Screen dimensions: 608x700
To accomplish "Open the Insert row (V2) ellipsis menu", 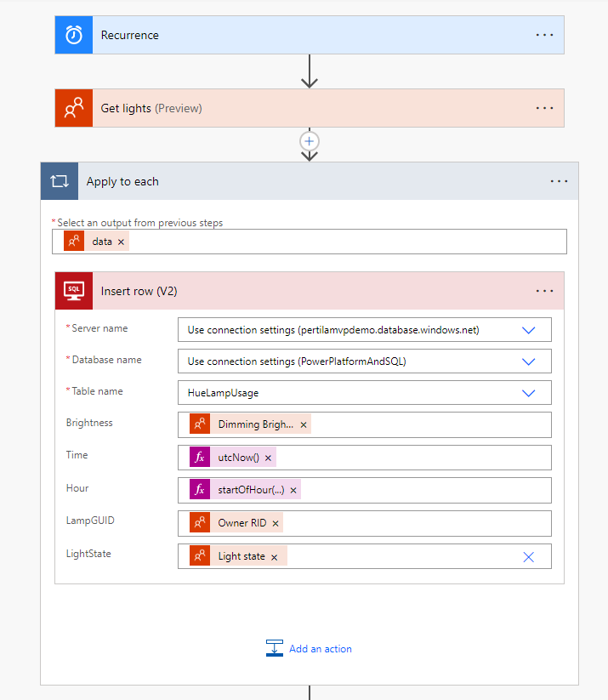I will point(544,291).
